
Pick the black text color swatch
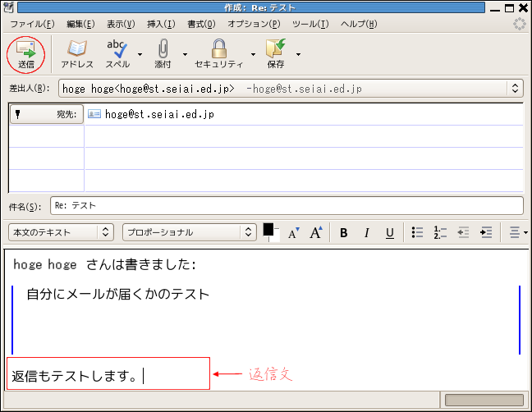tap(268, 230)
